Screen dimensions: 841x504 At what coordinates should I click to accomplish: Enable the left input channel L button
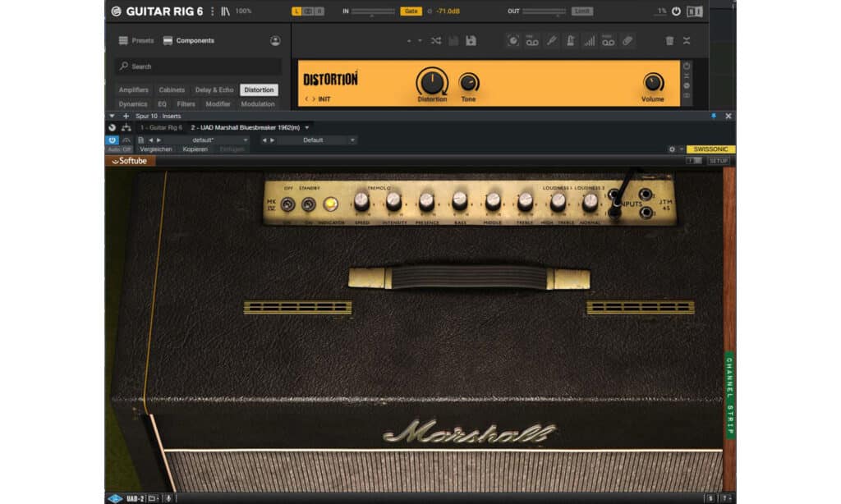[x=296, y=11]
